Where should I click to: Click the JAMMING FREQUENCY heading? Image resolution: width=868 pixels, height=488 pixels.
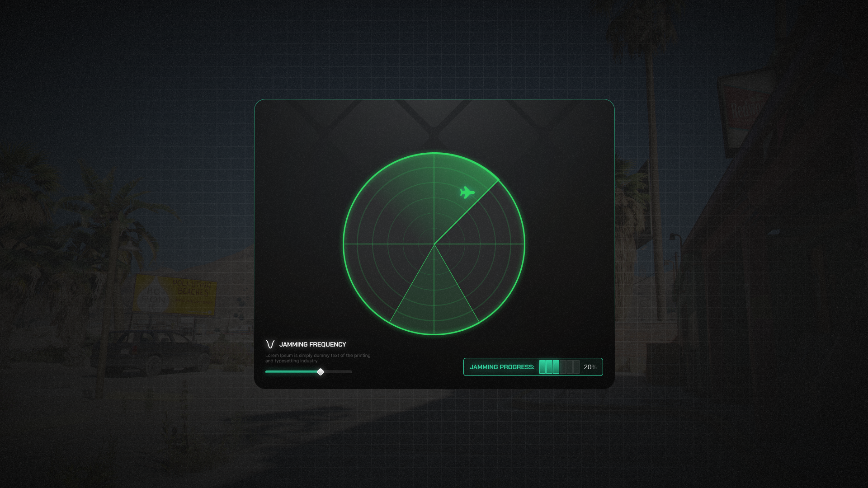[312, 344]
